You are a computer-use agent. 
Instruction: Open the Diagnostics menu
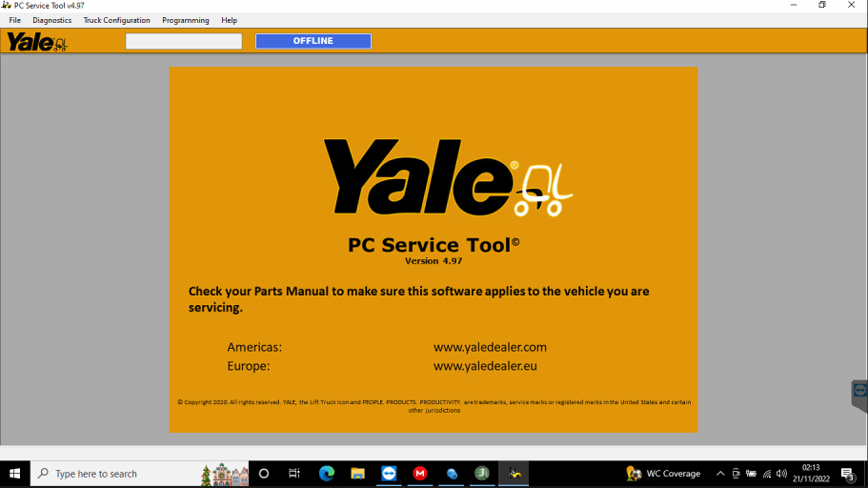(x=51, y=20)
